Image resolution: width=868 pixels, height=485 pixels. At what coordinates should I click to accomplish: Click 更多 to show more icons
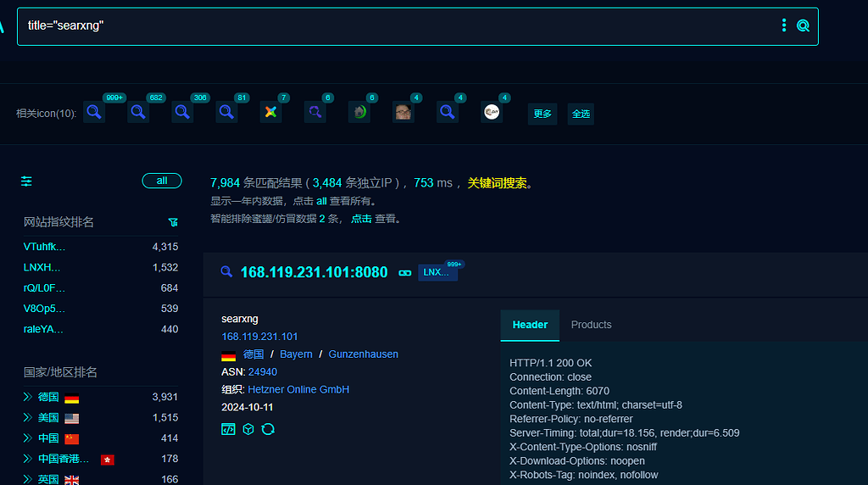pyautogui.click(x=542, y=114)
